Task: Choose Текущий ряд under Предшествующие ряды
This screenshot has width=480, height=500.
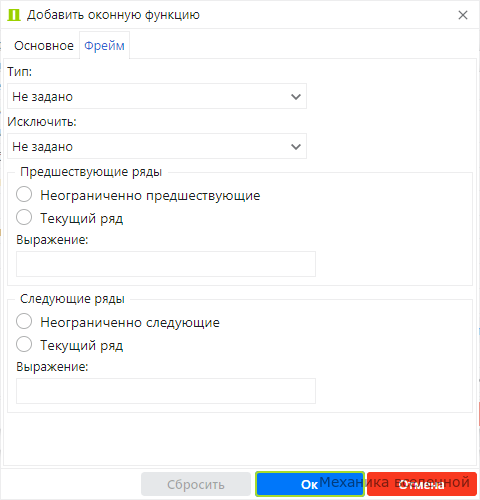Action: 24,217
